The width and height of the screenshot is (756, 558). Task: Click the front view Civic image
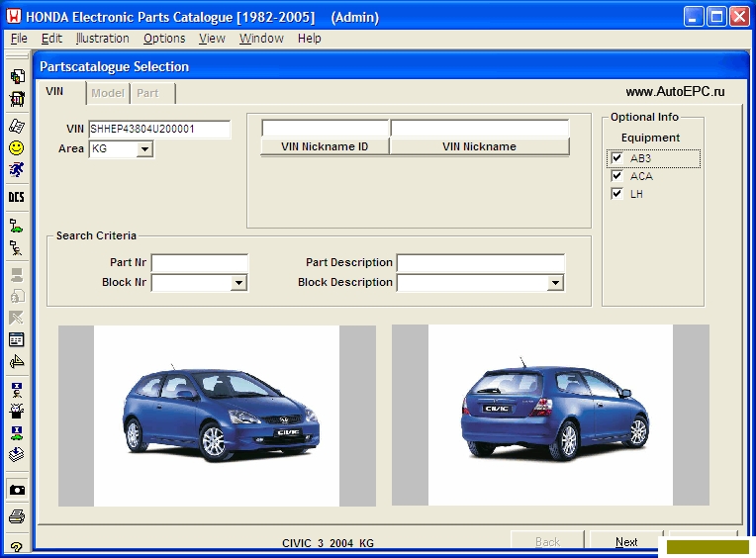coord(217,416)
